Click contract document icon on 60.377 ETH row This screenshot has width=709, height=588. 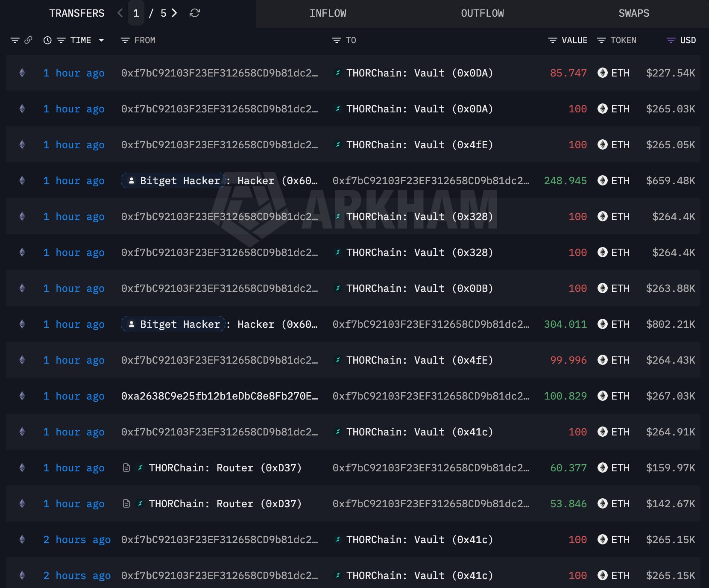coord(126,467)
